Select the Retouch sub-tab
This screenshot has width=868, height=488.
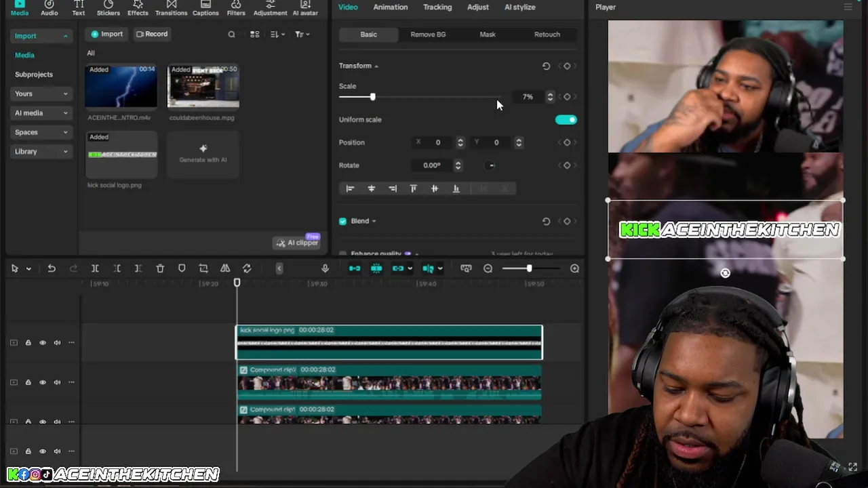point(547,35)
